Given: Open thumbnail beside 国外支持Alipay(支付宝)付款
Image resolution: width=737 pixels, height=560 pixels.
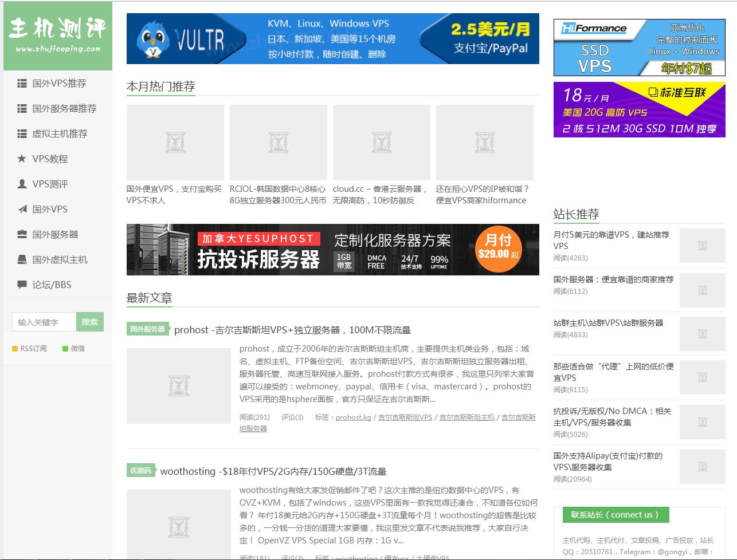Looking at the screenshot, I should tap(703, 467).
